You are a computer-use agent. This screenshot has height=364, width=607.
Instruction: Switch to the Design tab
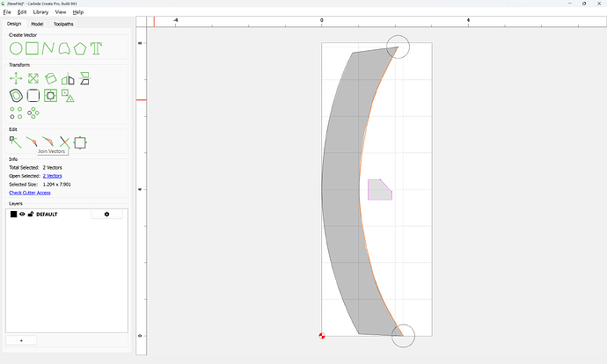pos(14,24)
